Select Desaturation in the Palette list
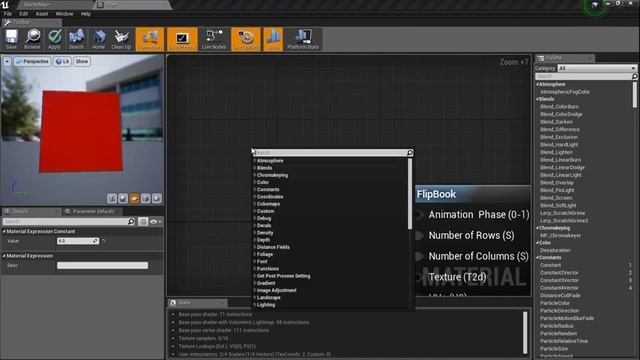This screenshot has height=360, width=640. click(555, 250)
